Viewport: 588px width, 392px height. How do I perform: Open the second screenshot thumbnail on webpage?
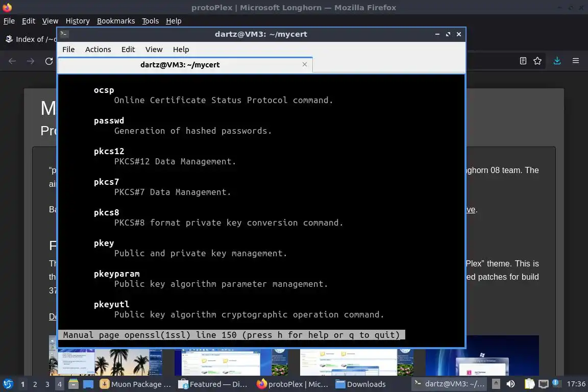(231, 362)
